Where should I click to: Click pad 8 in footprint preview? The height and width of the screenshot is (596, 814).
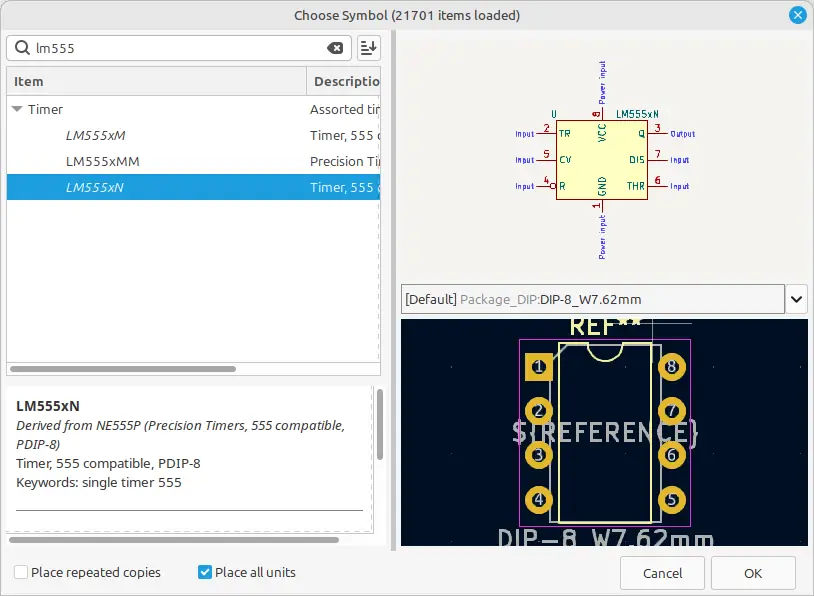click(672, 367)
